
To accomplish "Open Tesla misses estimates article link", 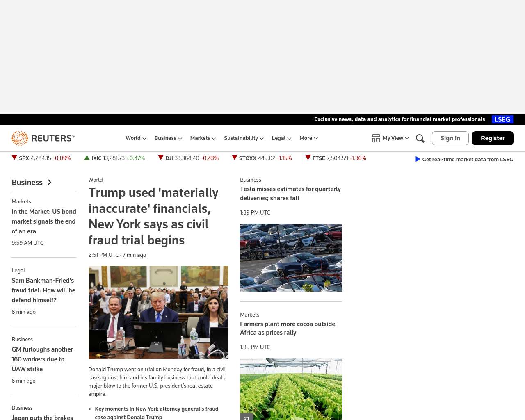I will [290, 194].
